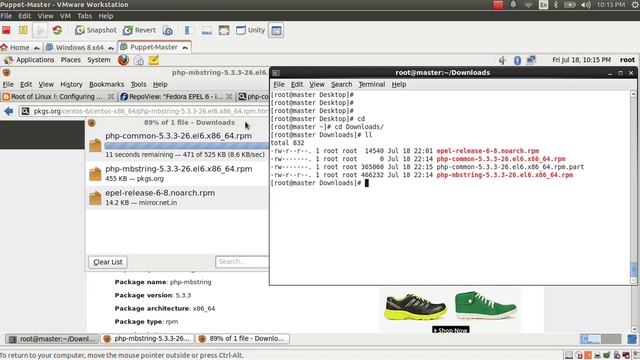Switch to php-mbstring Firefox taskbar button
Viewport: 640px width, 360px height.
[x=147, y=339]
